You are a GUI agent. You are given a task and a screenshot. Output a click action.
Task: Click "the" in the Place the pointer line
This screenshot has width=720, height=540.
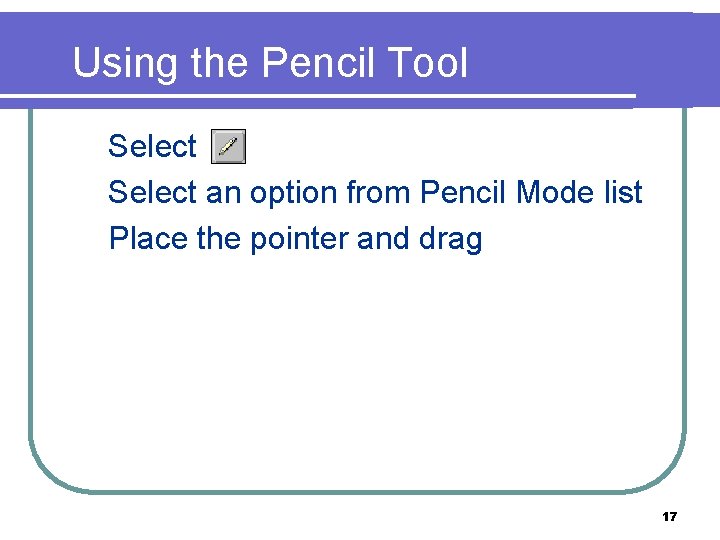pos(219,238)
